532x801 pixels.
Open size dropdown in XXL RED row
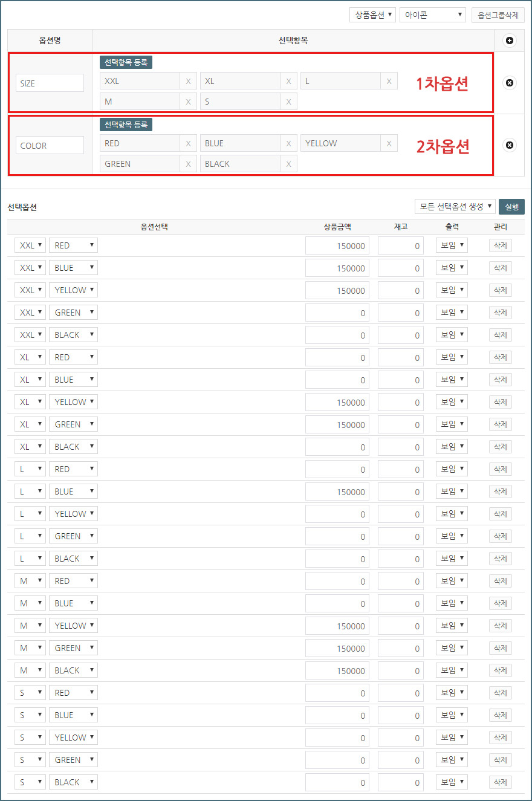30,245
